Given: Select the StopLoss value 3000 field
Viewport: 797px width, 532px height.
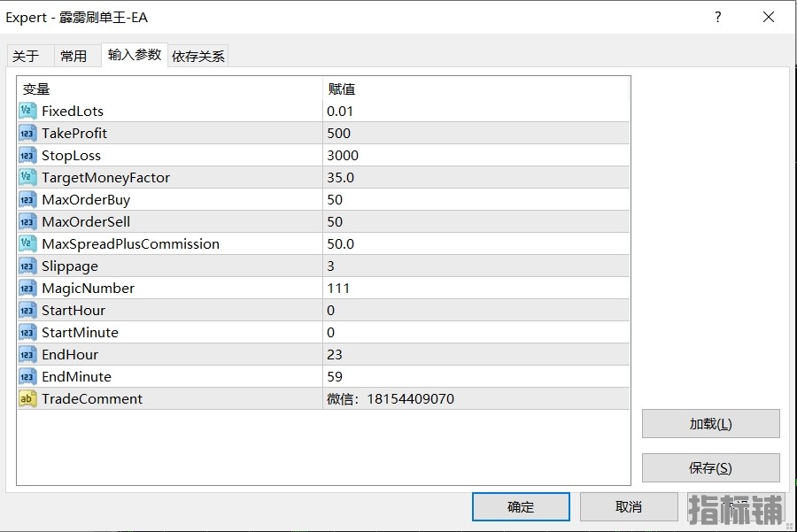Looking at the screenshot, I should (x=476, y=156).
